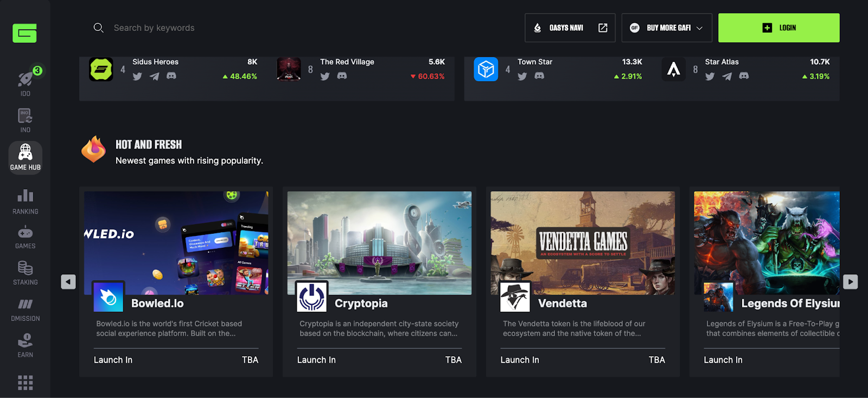Open the Legends Of Elysium title link
868x398 pixels.
point(790,304)
